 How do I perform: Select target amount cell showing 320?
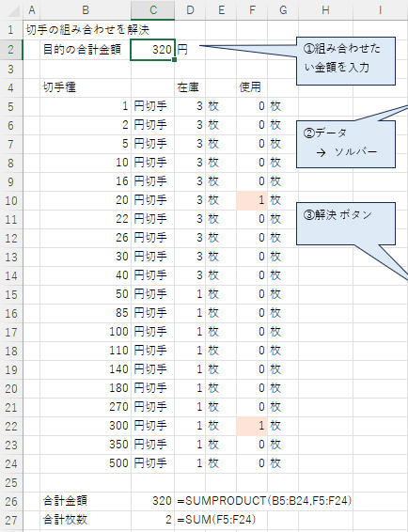(x=152, y=50)
